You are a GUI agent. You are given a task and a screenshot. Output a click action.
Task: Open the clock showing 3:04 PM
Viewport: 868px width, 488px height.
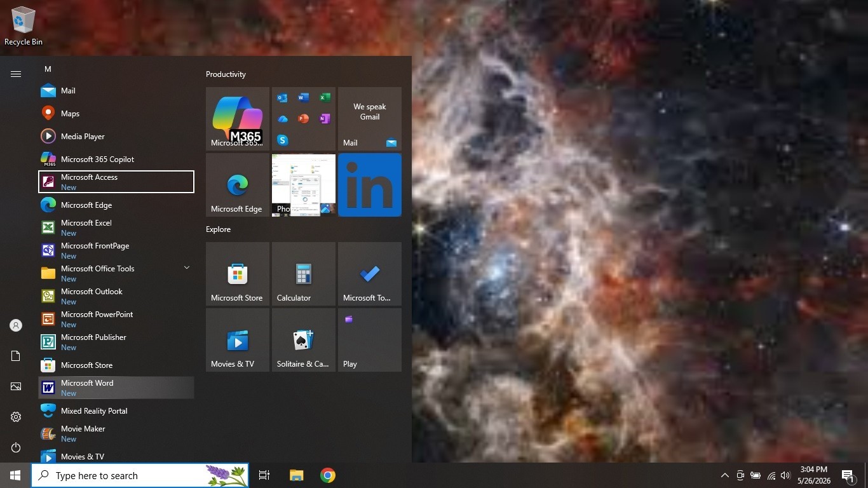(814, 475)
